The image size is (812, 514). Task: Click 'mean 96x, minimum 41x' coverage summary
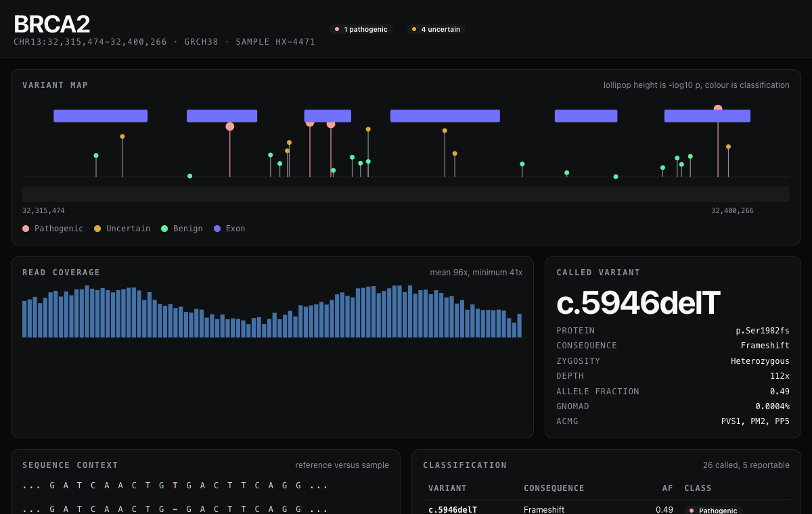click(x=476, y=273)
